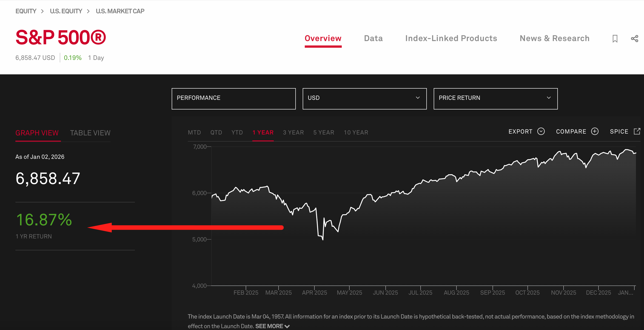The image size is (644, 330).
Task: Switch to Table View
Action: (x=90, y=133)
